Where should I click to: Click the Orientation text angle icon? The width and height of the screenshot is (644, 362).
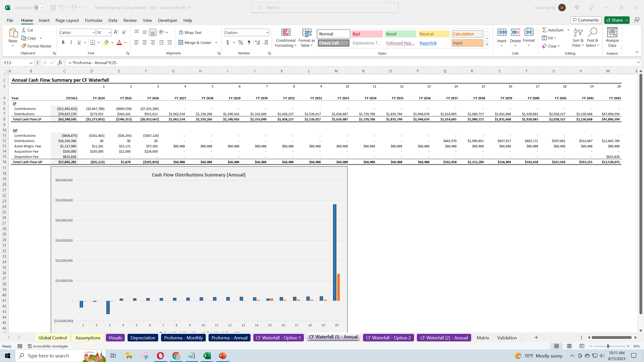tap(162, 32)
